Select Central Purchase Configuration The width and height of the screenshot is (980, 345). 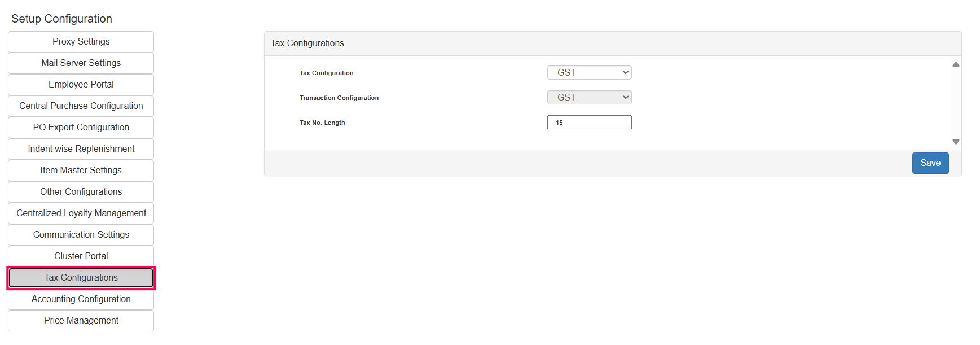pyautogui.click(x=81, y=106)
